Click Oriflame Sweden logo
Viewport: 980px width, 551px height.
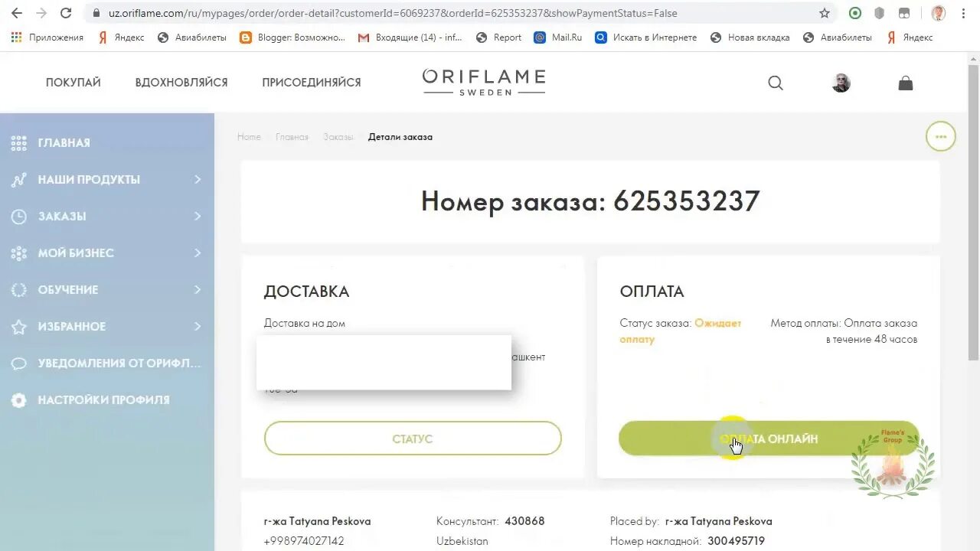tap(484, 82)
